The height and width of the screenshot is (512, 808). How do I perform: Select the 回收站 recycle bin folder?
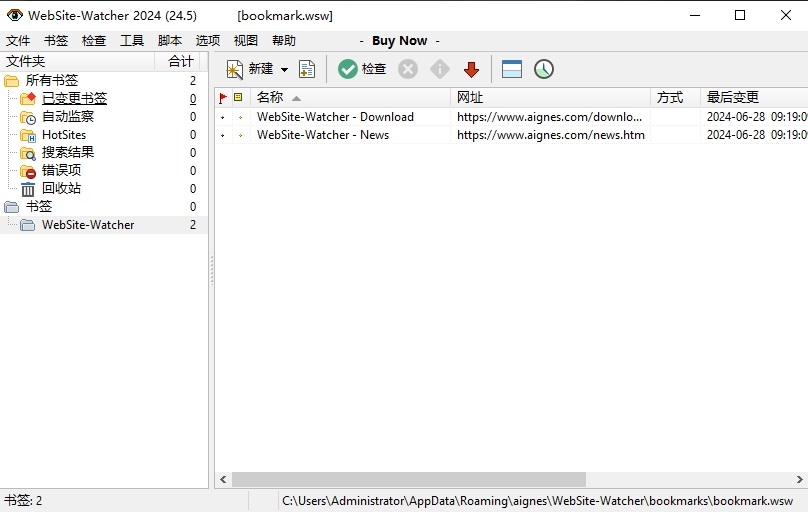[x=61, y=188]
